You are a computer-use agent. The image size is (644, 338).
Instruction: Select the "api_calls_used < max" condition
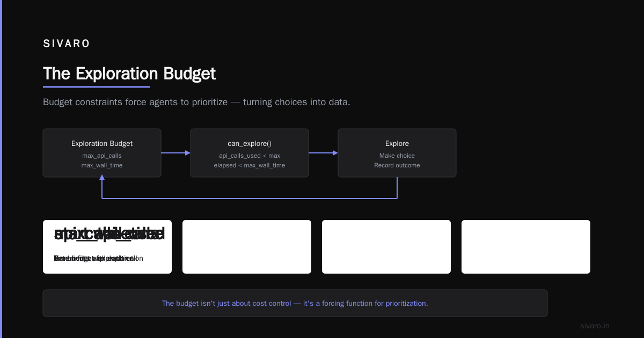[250, 156]
